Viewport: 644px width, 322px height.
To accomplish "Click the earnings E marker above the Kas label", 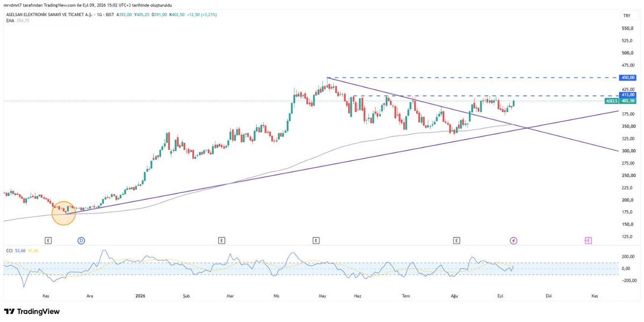I will coord(48,240).
